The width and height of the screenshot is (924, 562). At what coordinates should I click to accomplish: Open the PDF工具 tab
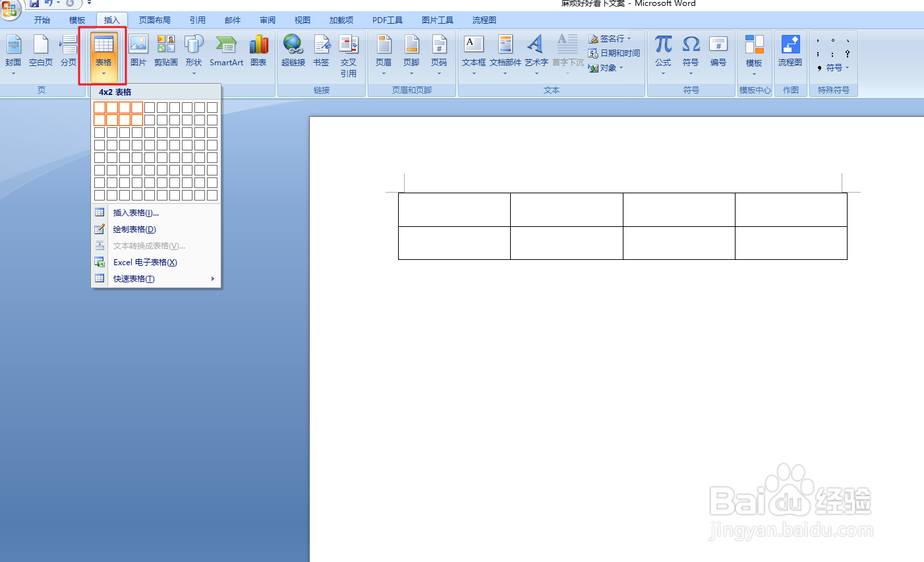click(388, 20)
